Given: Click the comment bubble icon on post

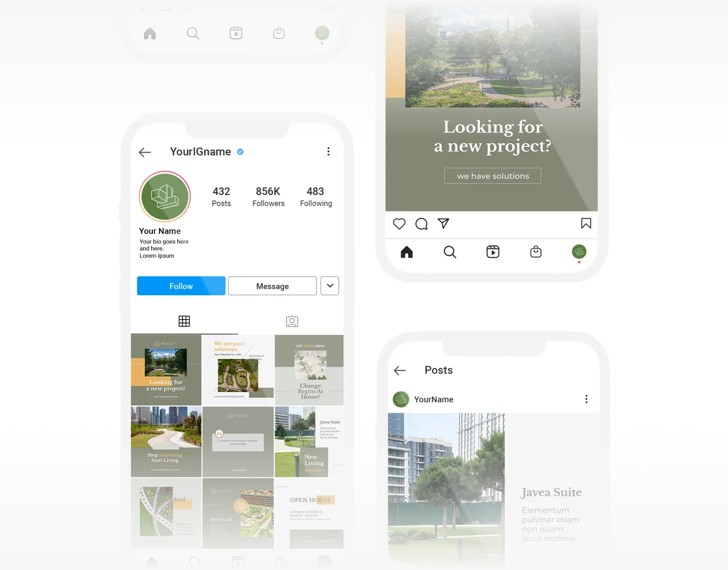Looking at the screenshot, I should click(421, 224).
